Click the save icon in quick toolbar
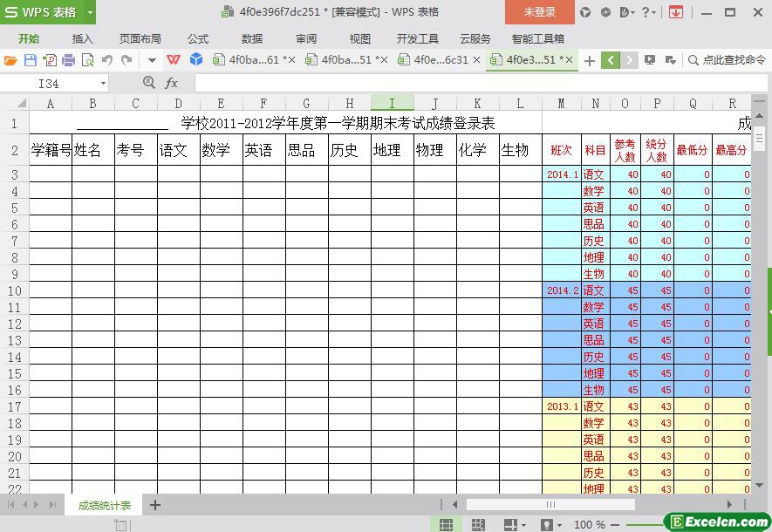772x532 pixels. click(30, 60)
